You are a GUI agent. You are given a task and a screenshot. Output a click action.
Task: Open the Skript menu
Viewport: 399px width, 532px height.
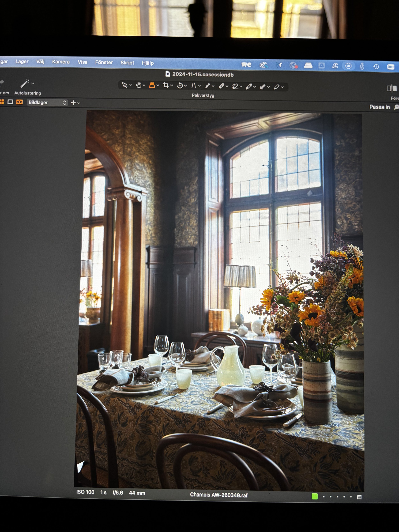(127, 63)
